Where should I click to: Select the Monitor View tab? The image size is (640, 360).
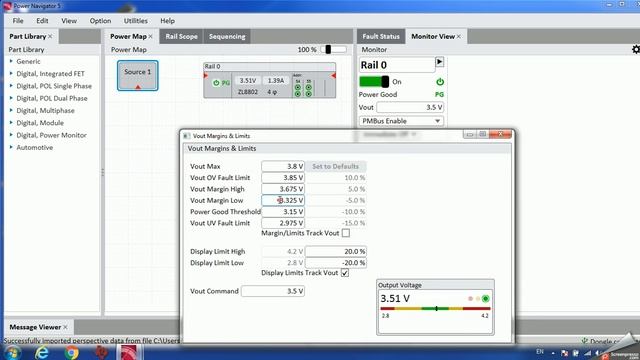click(433, 36)
